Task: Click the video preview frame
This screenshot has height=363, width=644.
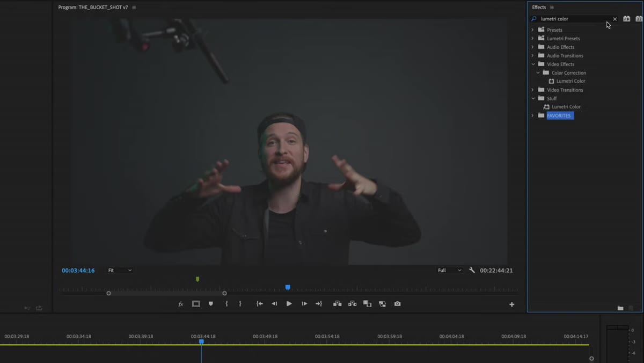Action: click(288, 142)
